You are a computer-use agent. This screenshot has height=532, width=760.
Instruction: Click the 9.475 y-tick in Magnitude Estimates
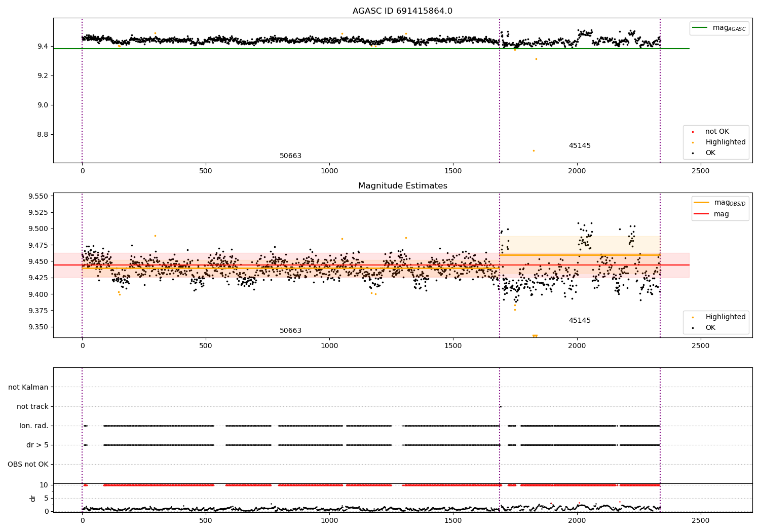coord(38,246)
